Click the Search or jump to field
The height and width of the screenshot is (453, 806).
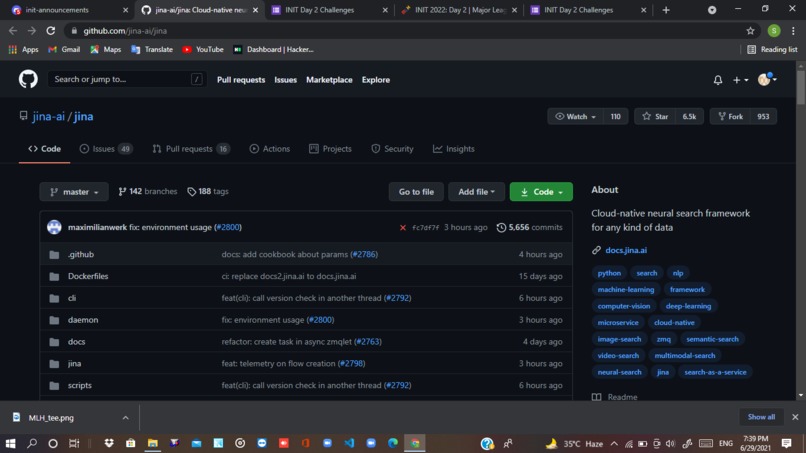point(127,79)
